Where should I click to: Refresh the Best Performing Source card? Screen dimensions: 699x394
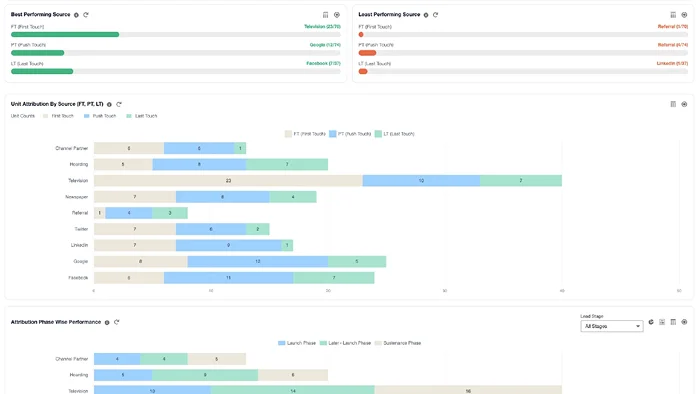[86, 15]
